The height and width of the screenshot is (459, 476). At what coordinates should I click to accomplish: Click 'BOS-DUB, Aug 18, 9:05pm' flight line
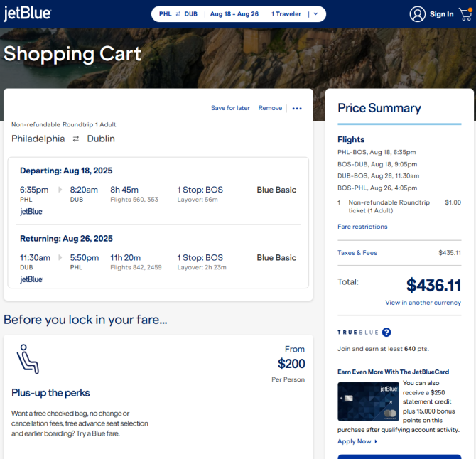(377, 164)
